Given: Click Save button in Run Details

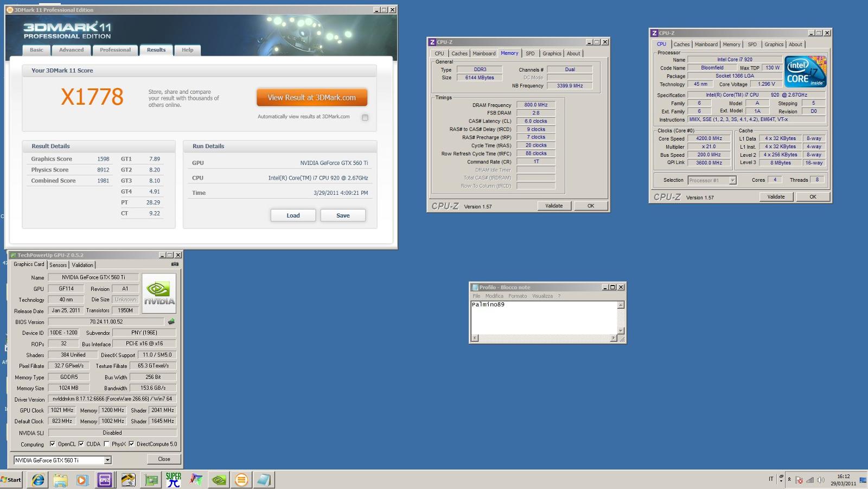Looking at the screenshot, I should [343, 215].
